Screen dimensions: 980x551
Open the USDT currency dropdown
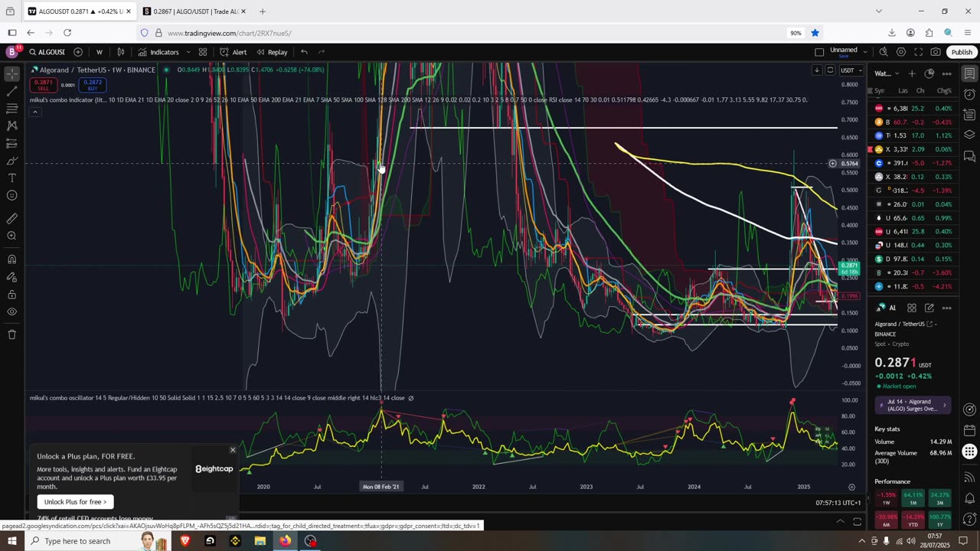click(851, 70)
